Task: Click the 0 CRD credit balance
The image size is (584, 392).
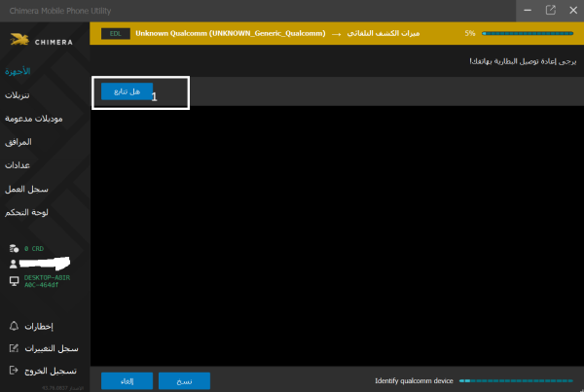Action: (34, 248)
